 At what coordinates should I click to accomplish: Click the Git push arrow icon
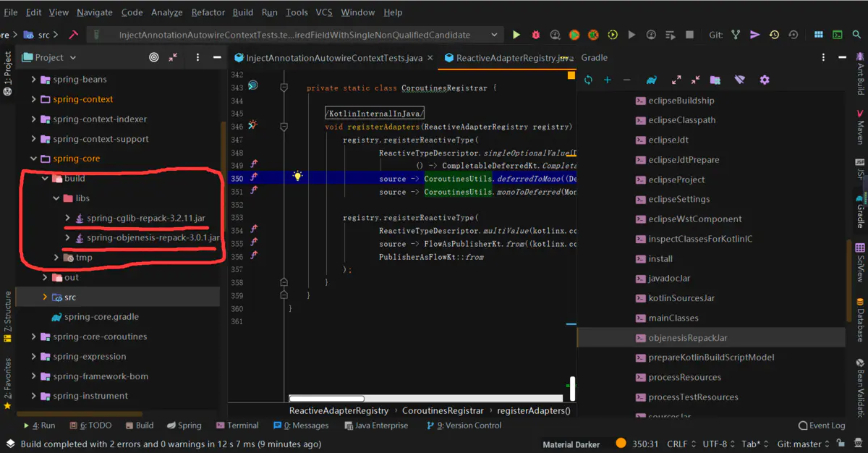tap(755, 34)
